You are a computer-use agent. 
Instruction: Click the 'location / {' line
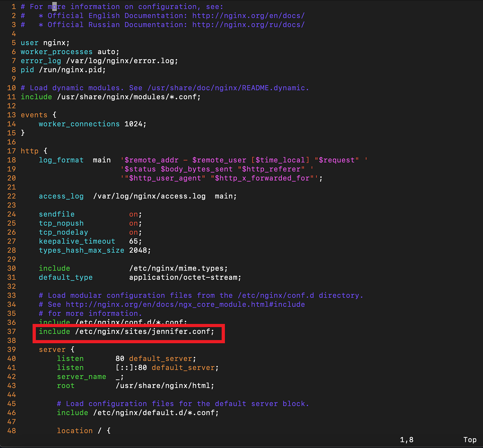tap(84, 431)
